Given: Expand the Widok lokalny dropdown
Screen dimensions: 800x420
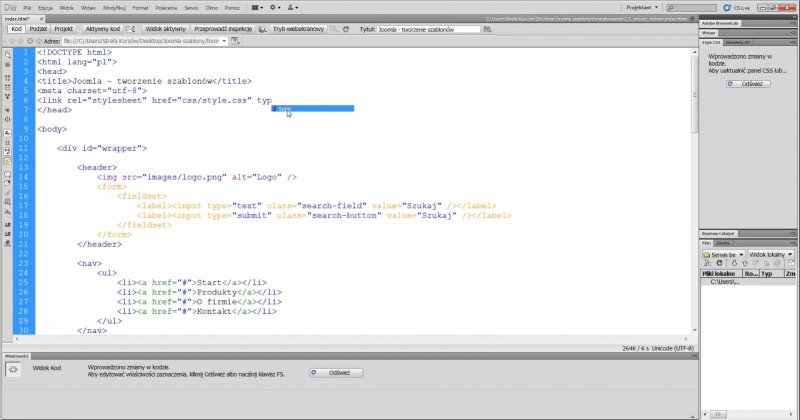Looking at the screenshot, I should pos(771,254).
